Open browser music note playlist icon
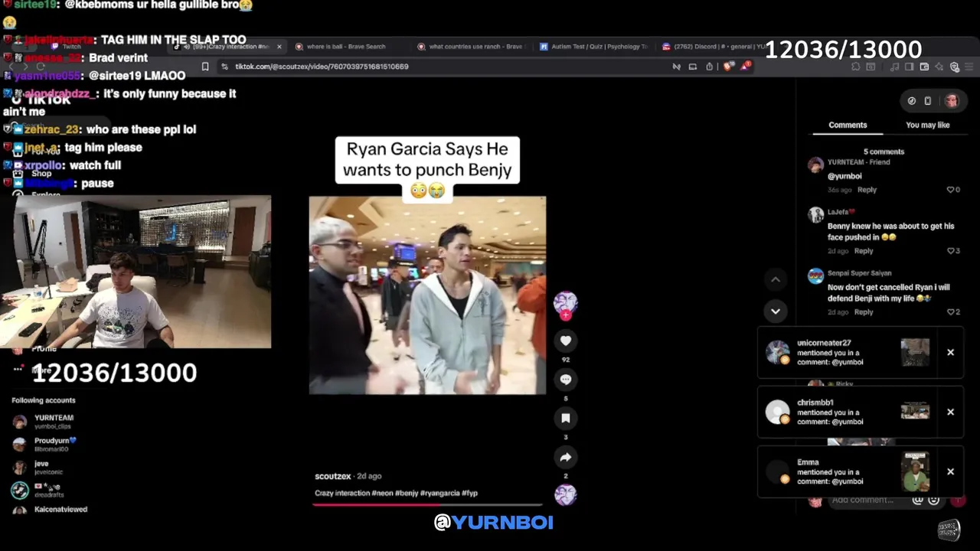This screenshot has height=551, width=980. tap(893, 67)
